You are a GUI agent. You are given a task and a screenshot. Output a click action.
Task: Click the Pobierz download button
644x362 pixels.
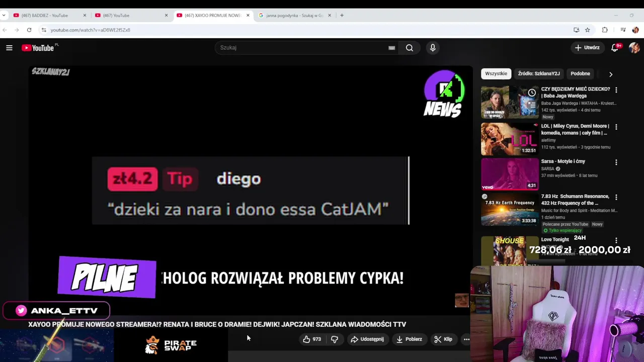[409, 339]
